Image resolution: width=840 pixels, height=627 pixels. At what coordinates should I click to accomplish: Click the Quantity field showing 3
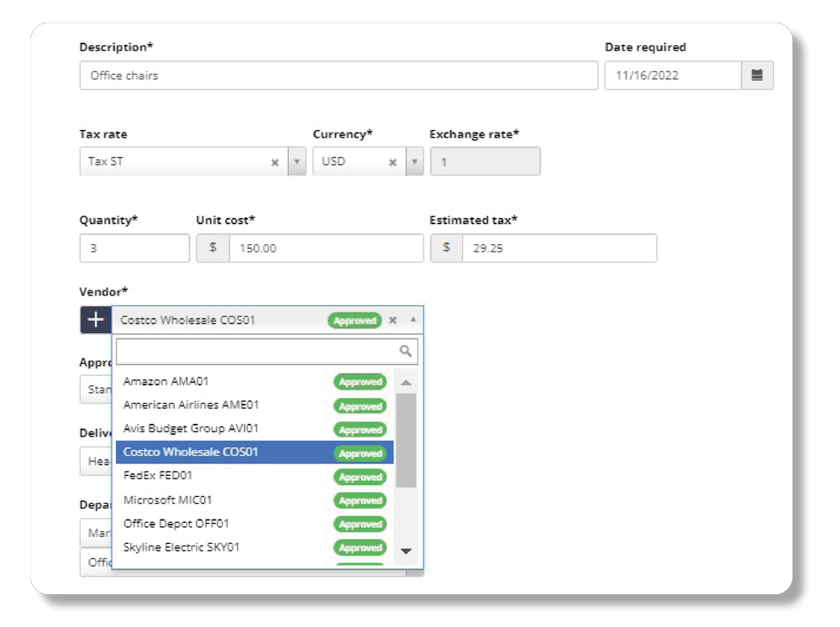[134, 248]
